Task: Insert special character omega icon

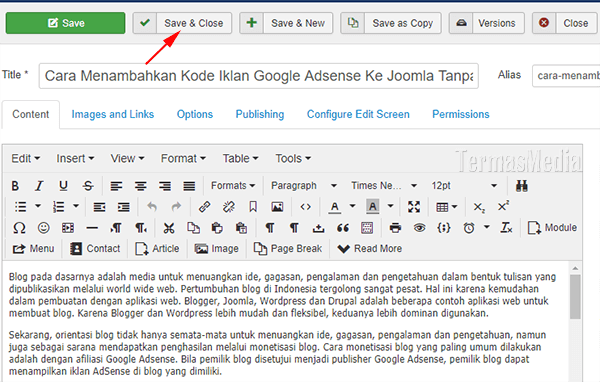Action: 19,228
